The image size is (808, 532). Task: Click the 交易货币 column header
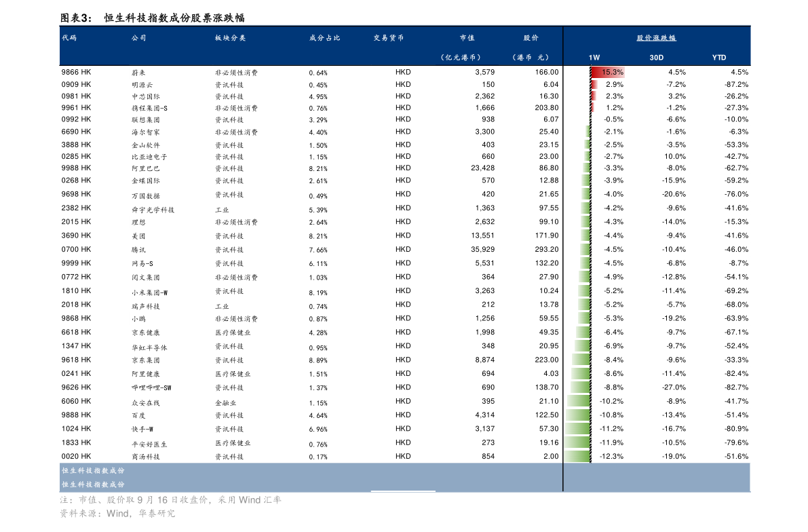click(389, 37)
